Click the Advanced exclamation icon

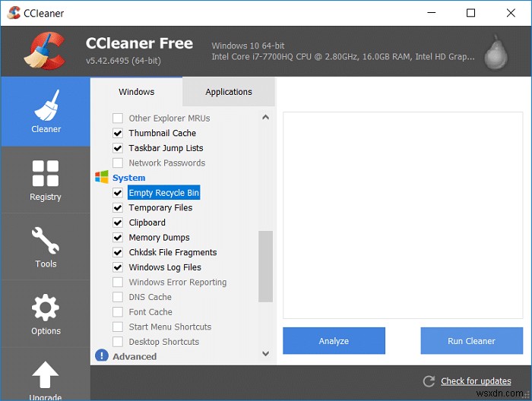102,355
